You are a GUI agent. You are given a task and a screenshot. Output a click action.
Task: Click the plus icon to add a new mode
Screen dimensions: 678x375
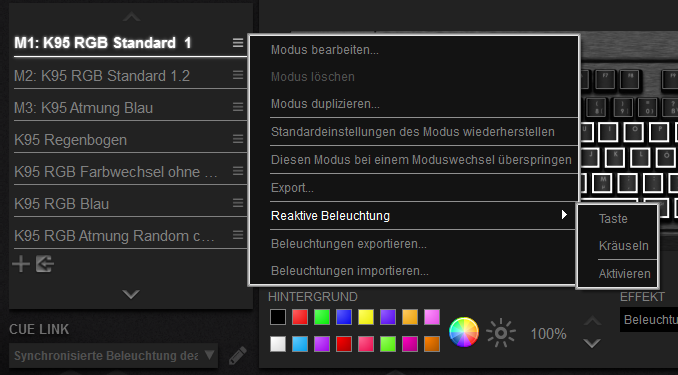click(x=21, y=264)
